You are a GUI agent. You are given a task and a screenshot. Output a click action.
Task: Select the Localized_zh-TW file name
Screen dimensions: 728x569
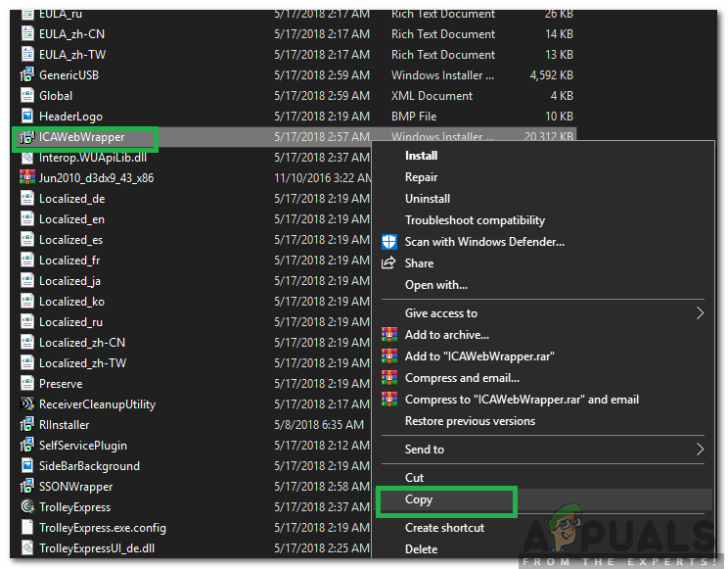82,363
